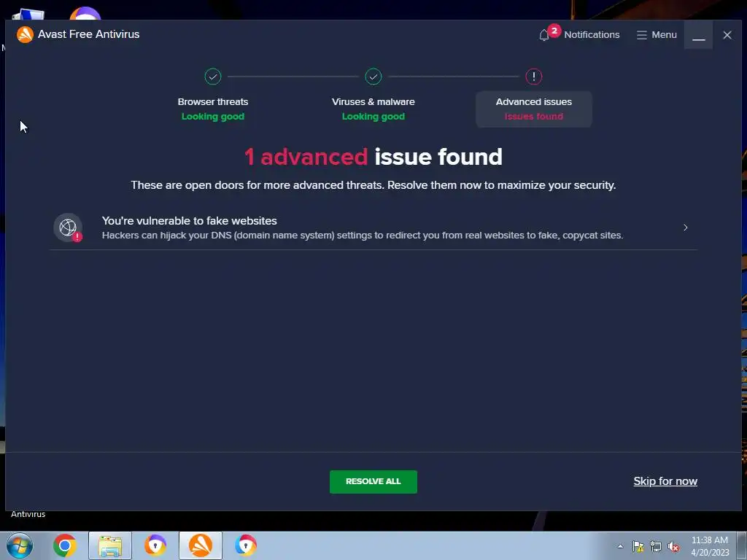Open the red-ringed browser taskbar icon
This screenshot has width=747, height=560.
pyautogui.click(x=246, y=545)
